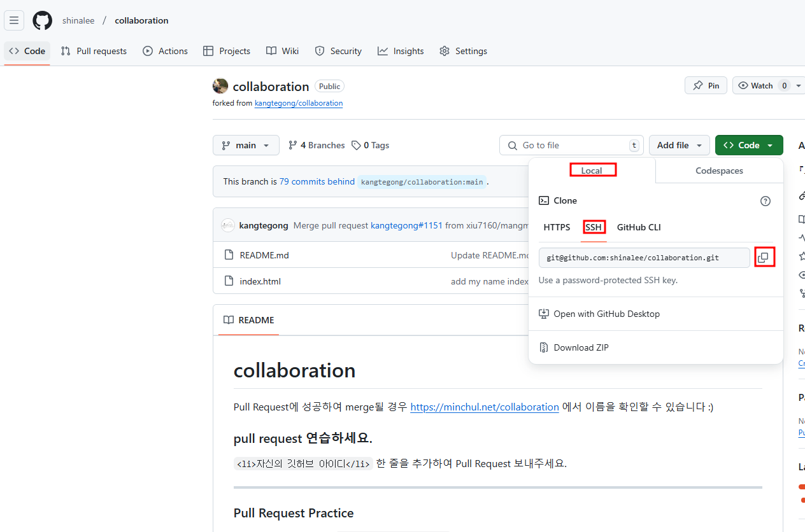Open the kangtegong/collaboration forked-from link

(299, 103)
